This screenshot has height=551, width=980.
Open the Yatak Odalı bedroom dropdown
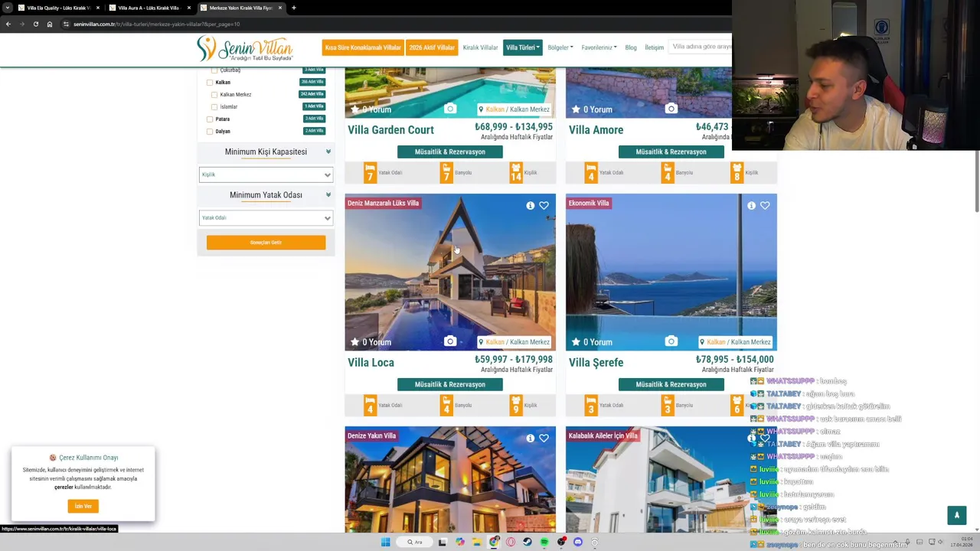pos(266,218)
